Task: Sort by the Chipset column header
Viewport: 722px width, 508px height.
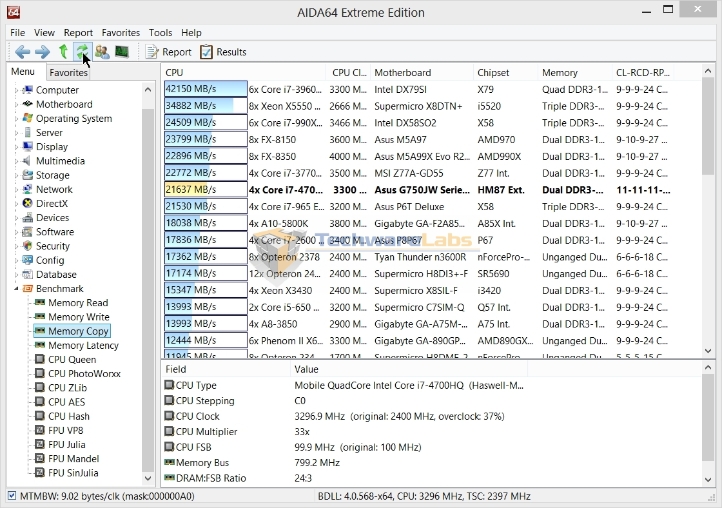Action: click(x=505, y=73)
